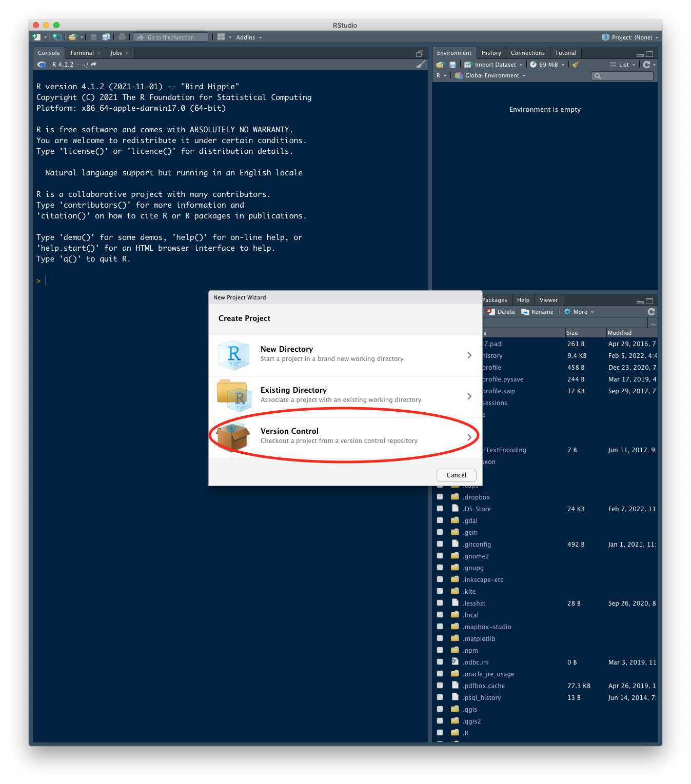
Task: Click the Save all documents icon
Action: (x=106, y=37)
